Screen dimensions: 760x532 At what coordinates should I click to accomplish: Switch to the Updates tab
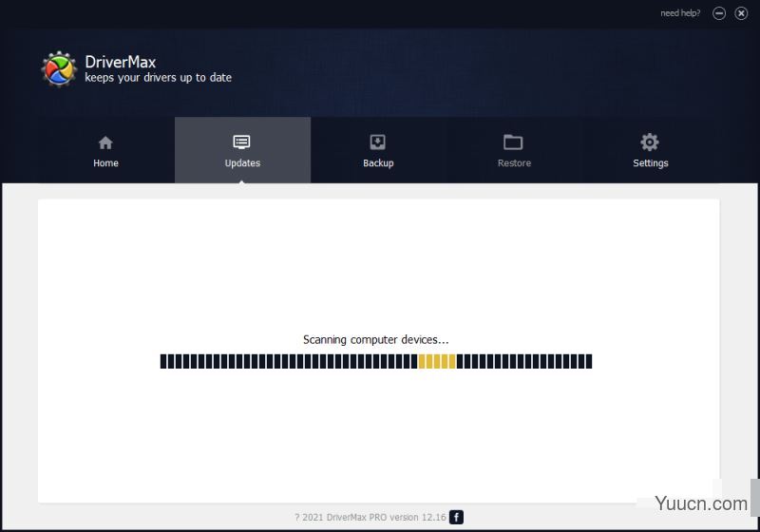(x=242, y=151)
